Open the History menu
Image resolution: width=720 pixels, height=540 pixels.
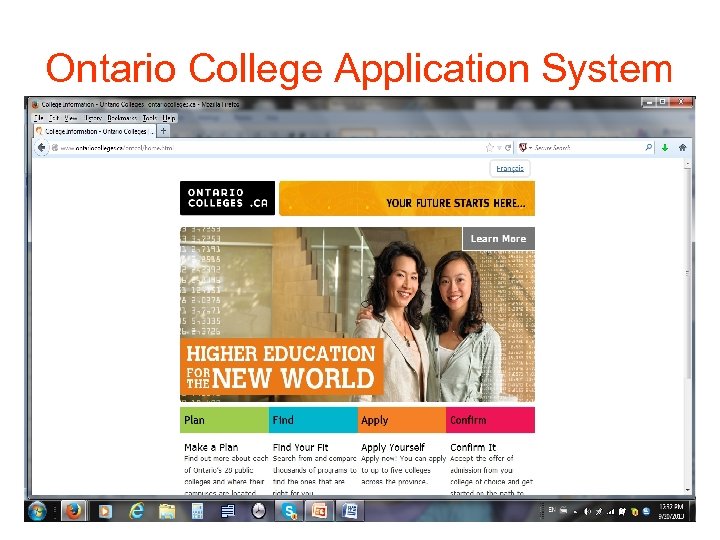(x=93, y=118)
